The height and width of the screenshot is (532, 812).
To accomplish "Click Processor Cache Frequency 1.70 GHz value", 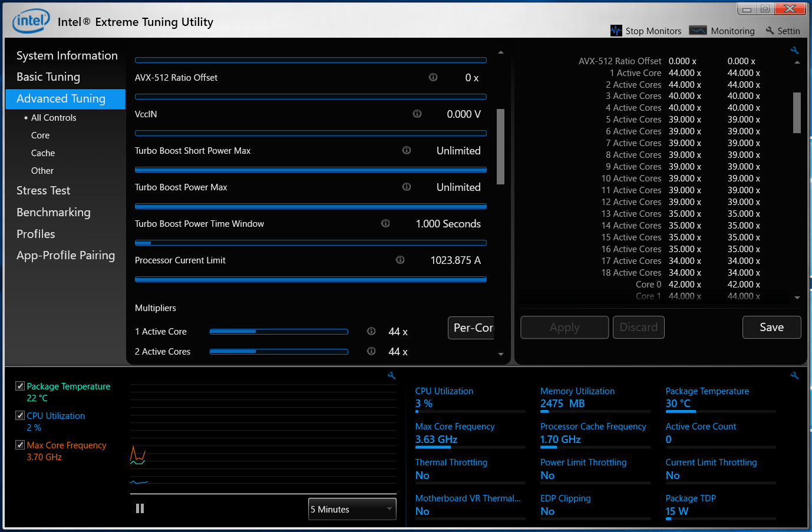I will coord(560,440).
